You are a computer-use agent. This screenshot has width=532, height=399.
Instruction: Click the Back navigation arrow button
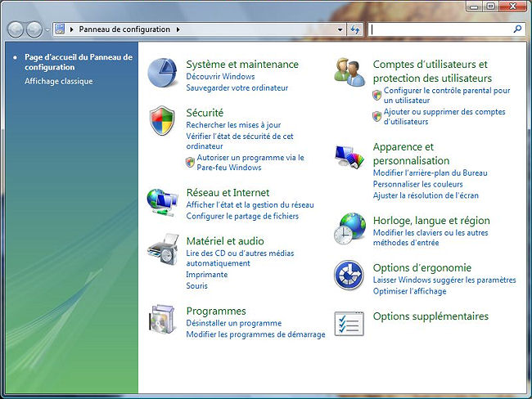[x=16, y=29]
